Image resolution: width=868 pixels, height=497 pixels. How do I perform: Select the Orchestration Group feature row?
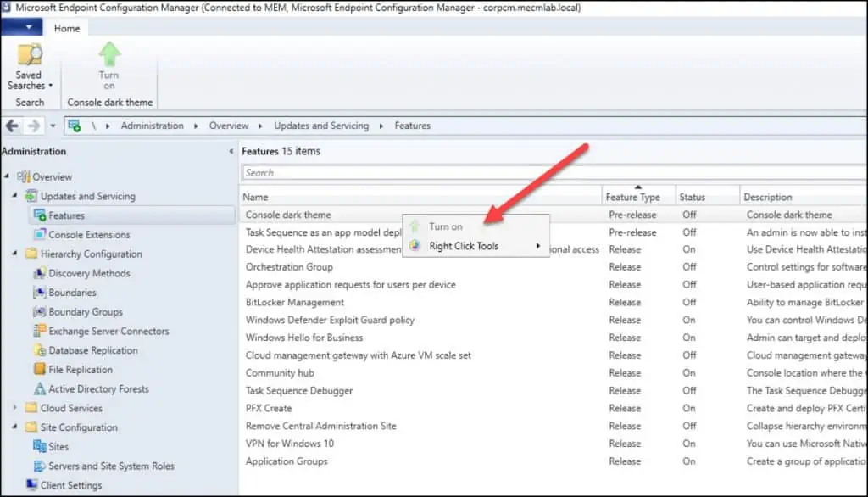pyautogui.click(x=554, y=266)
